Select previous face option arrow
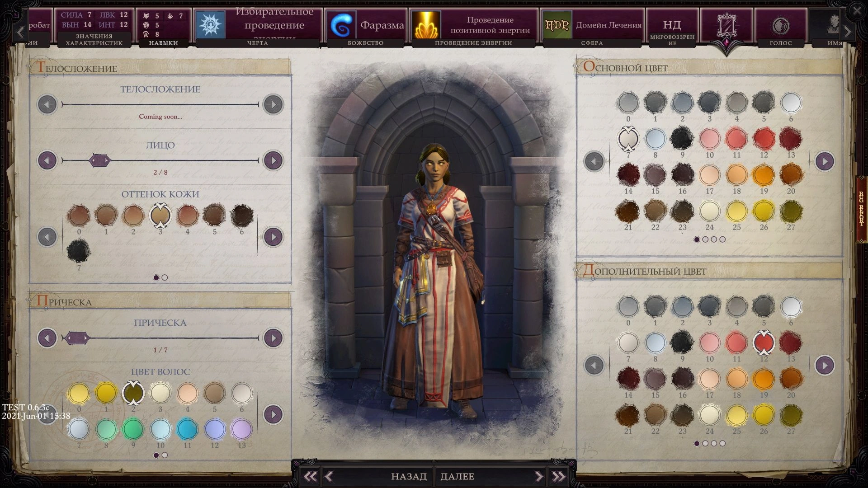Viewport: 868px width, 488px height. [x=47, y=160]
